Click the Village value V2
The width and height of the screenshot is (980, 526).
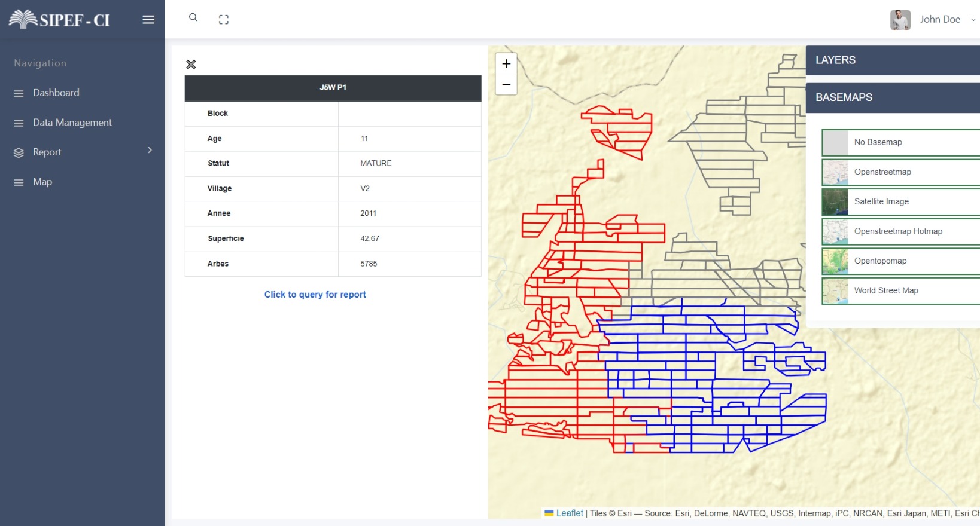tap(365, 188)
